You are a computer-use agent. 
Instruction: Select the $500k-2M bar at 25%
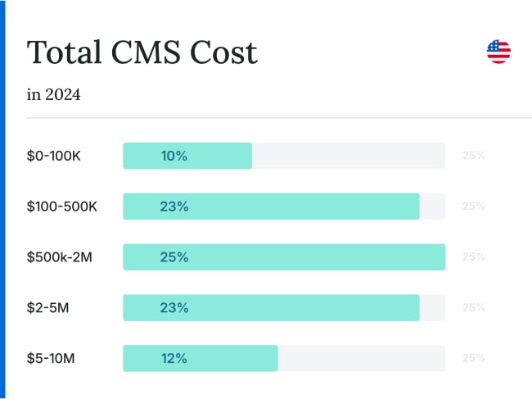click(x=284, y=257)
